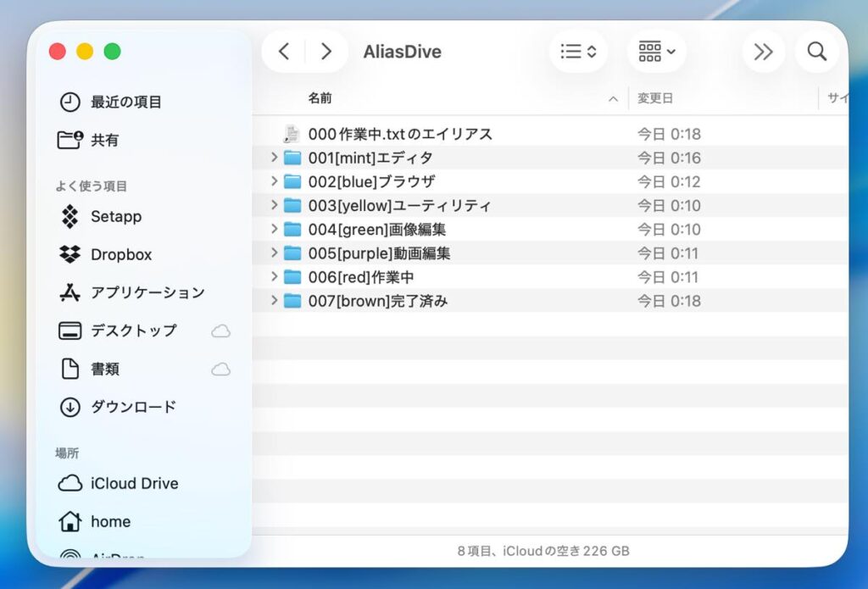Expand the 007[brown]完了済み folder
868x589 pixels.
pos(274,300)
